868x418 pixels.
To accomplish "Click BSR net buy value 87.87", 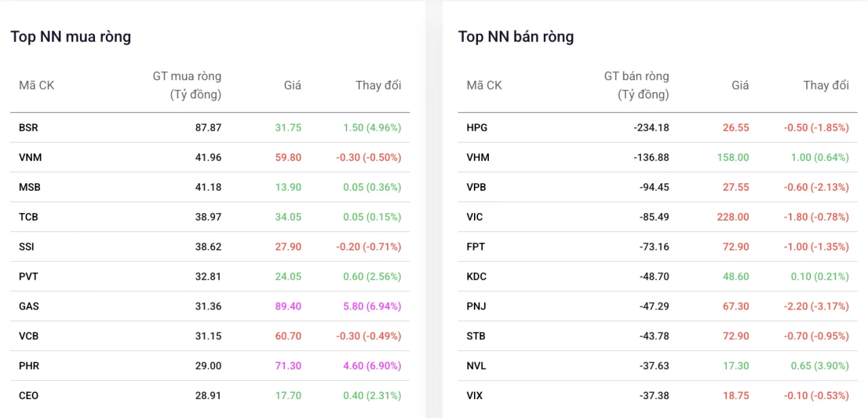I will pos(208,128).
